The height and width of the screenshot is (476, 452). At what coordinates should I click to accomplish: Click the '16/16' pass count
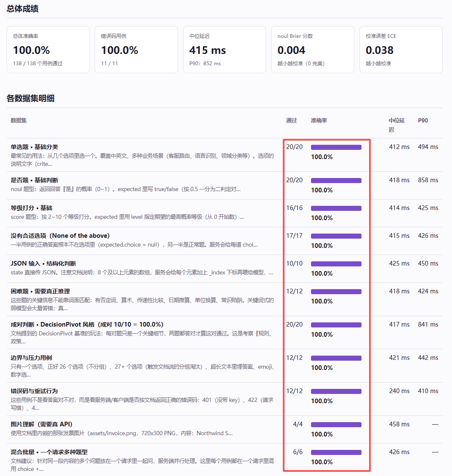295,208
